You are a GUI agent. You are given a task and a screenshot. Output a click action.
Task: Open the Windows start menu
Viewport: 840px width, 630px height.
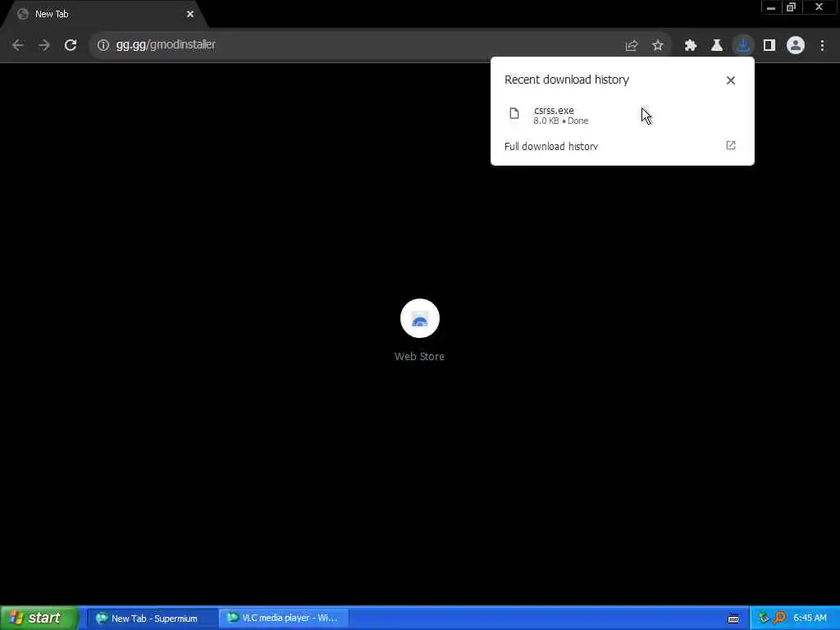click(x=39, y=618)
